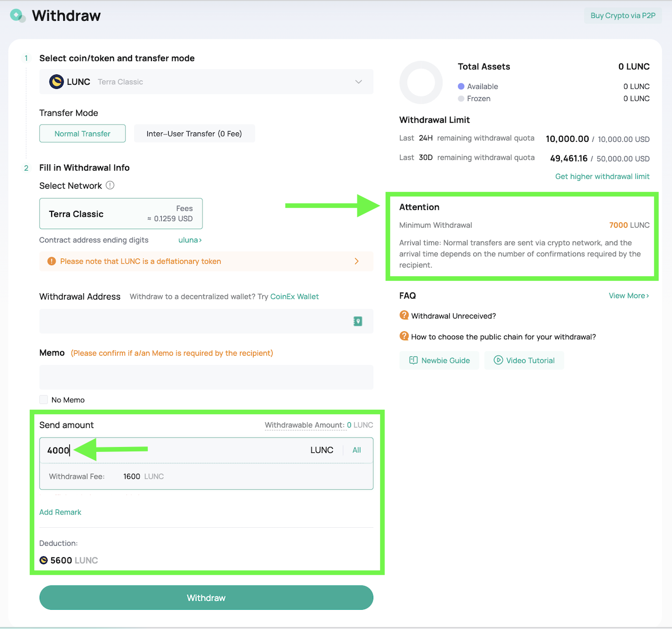Click the 10,000.00 24H remaining quota value
The width and height of the screenshot is (672, 629).
567,139
